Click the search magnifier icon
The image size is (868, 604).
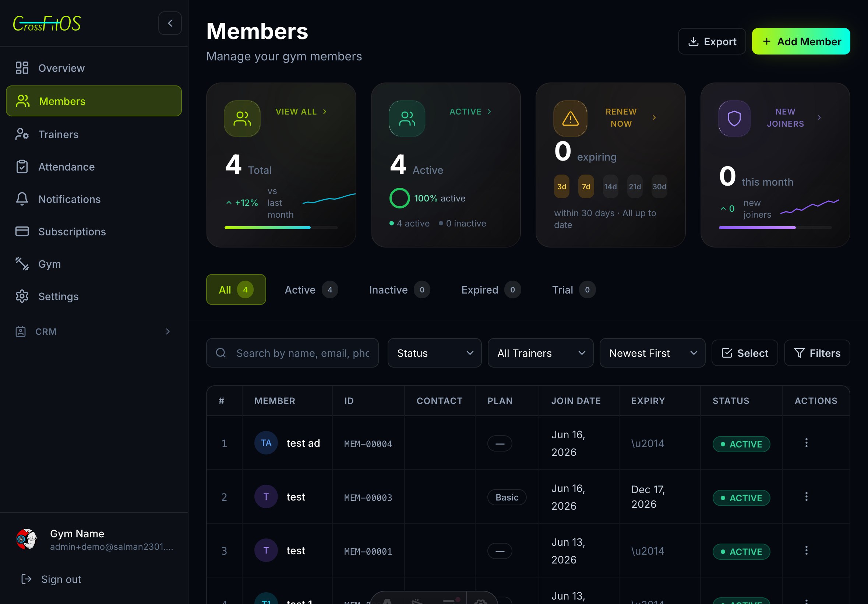[x=221, y=353]
